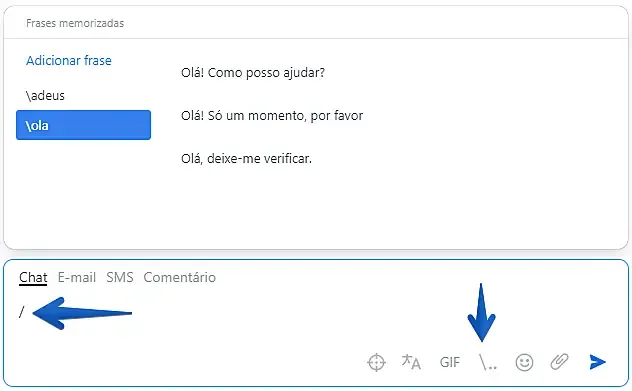
Task: Select the SMS tab
Action: (x=120, y=277)
